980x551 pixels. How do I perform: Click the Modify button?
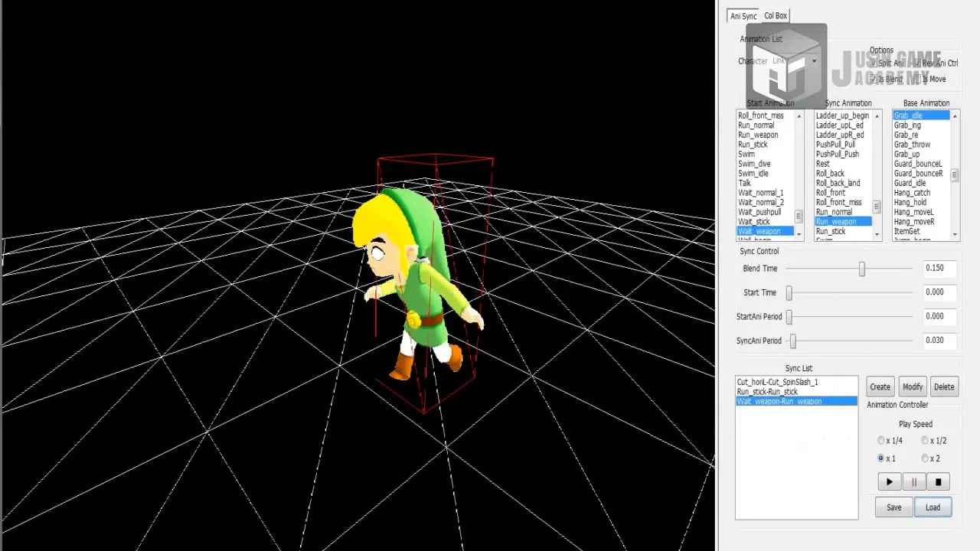pos(913,386)
